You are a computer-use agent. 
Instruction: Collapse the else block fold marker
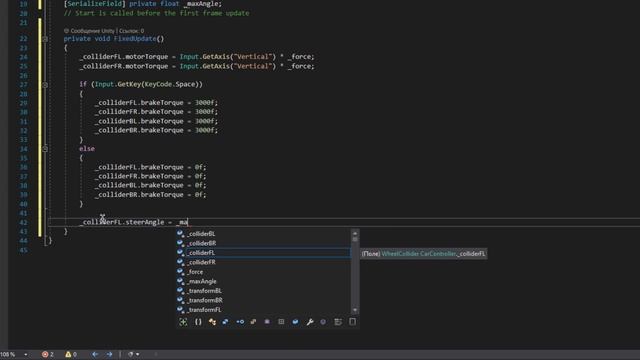point(45,149)
